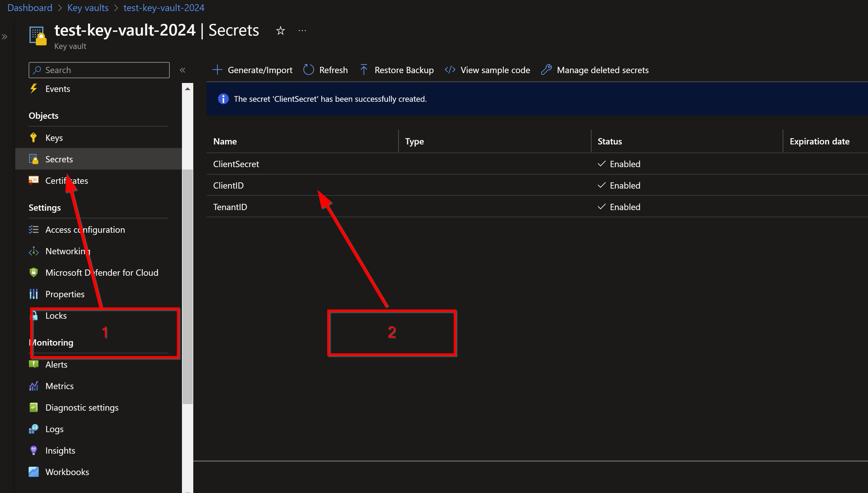This screenshot has height=493, width=868.
Task: Click the Networking icon in sidebar
Action: (x=33, y=251)
